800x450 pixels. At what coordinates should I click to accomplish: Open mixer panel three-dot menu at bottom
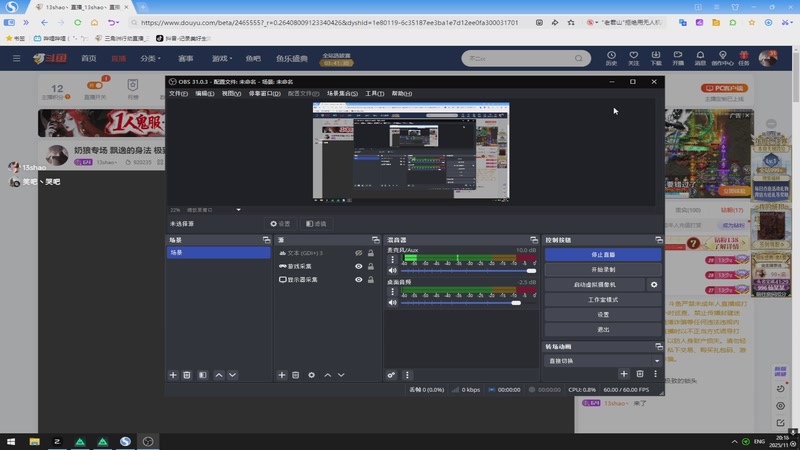(x=407, y=375)
